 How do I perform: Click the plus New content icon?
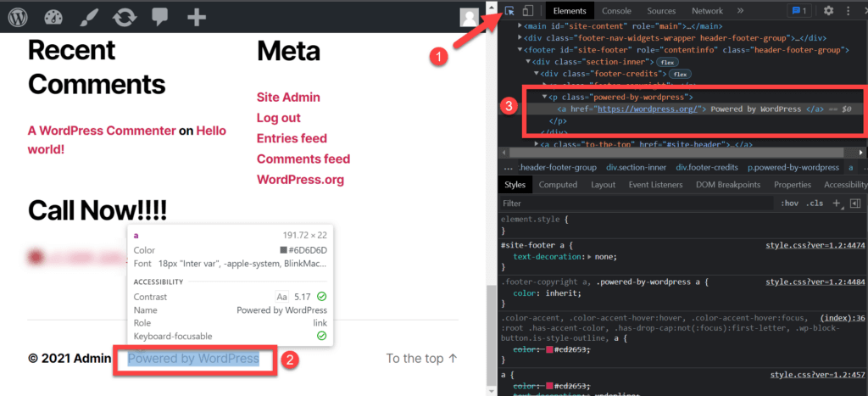click(197, 18)
